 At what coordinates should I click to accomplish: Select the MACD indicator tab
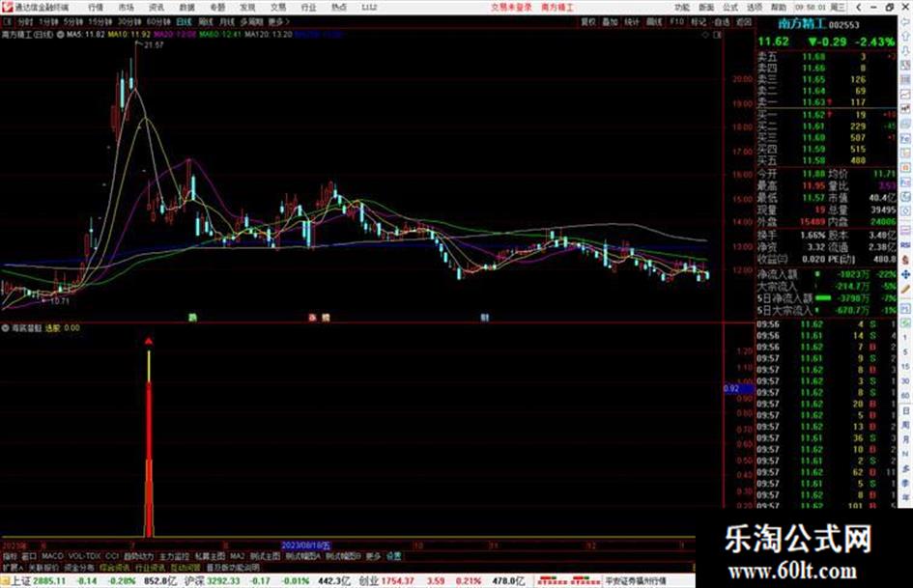(52, 556)
